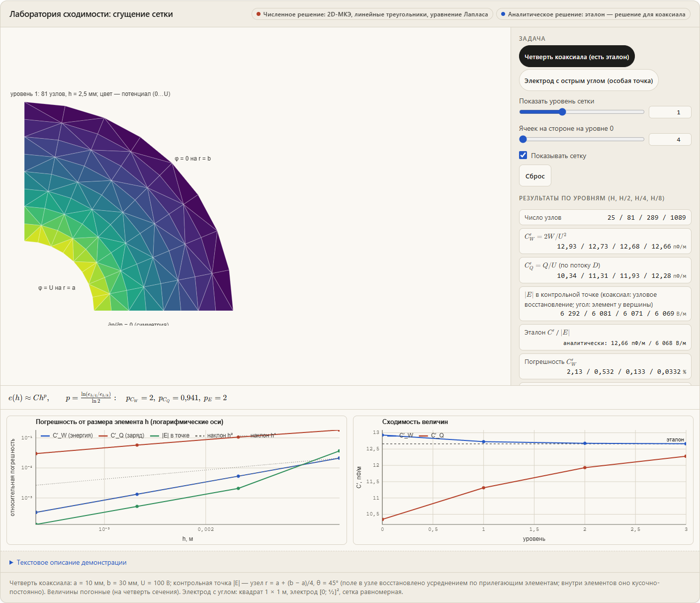Click the «Показать уровень сетки» slider handle

[x=562, y=112]
